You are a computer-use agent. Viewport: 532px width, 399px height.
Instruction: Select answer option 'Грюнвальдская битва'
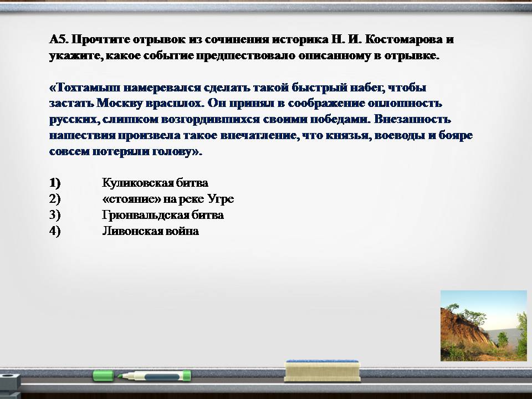click(x=162, y=215)
